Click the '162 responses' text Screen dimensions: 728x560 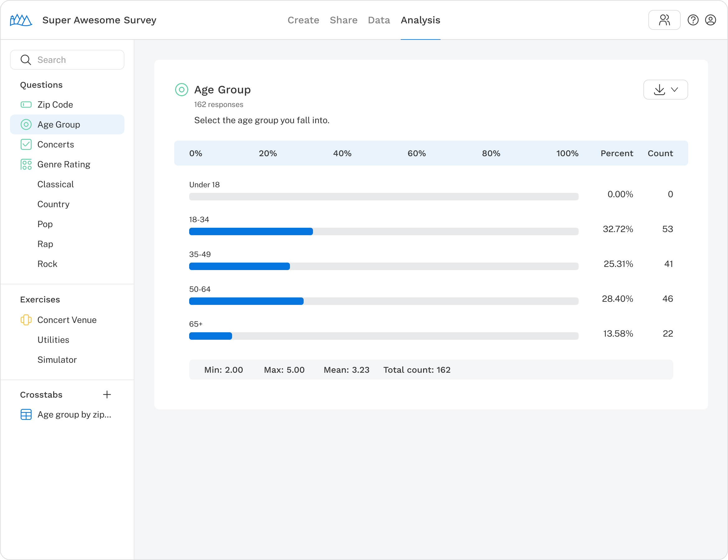click(219, 105)
